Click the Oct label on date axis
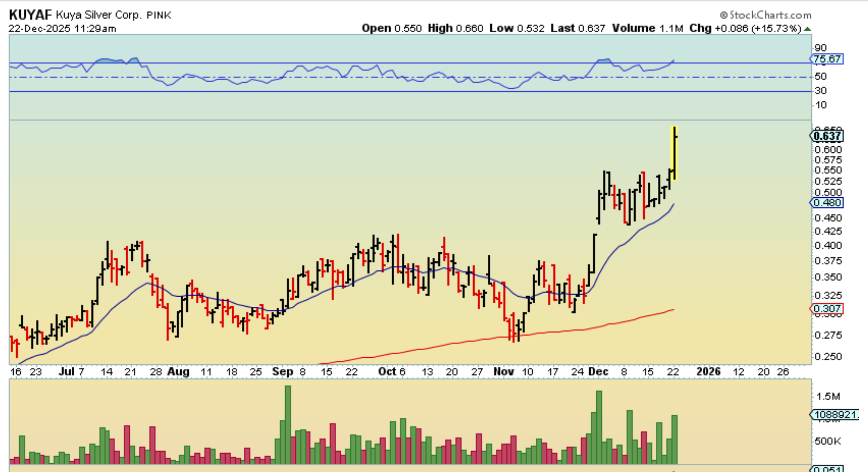This screenshot has width=868, height=472. 387,372
